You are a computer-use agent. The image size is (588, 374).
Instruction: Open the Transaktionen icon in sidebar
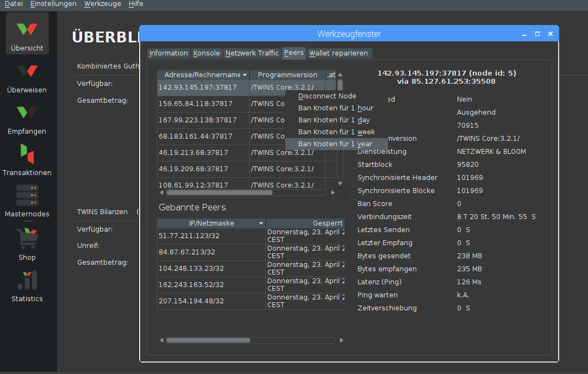click(x=27, y=160)
